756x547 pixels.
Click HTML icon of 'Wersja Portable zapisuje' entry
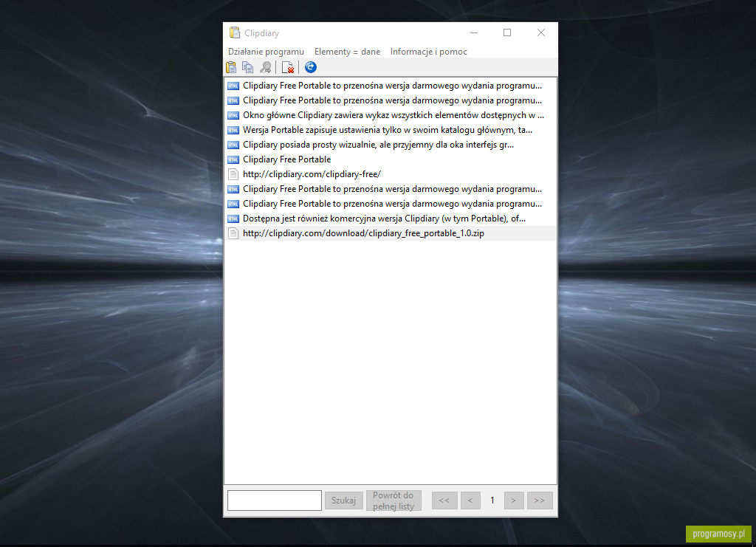(x=233, y=130)
